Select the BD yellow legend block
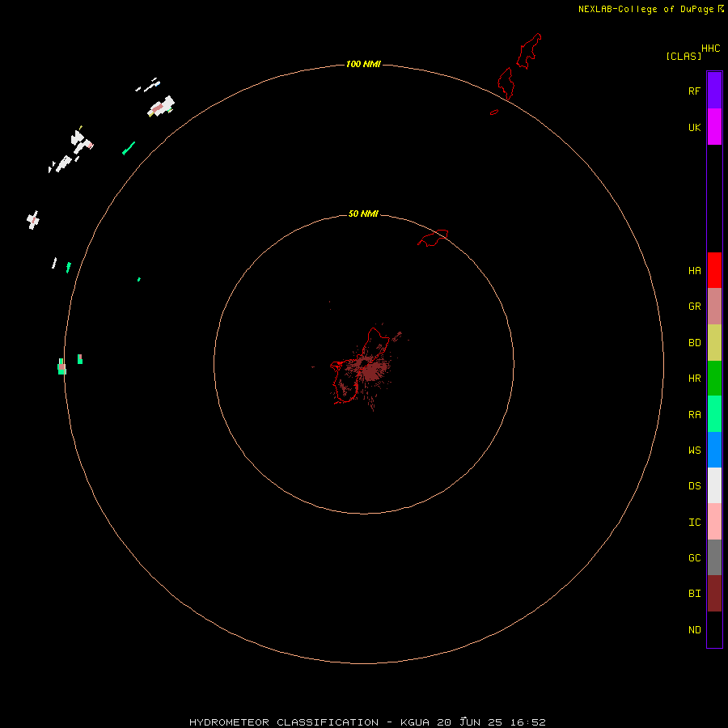 [x=714, y=342]
